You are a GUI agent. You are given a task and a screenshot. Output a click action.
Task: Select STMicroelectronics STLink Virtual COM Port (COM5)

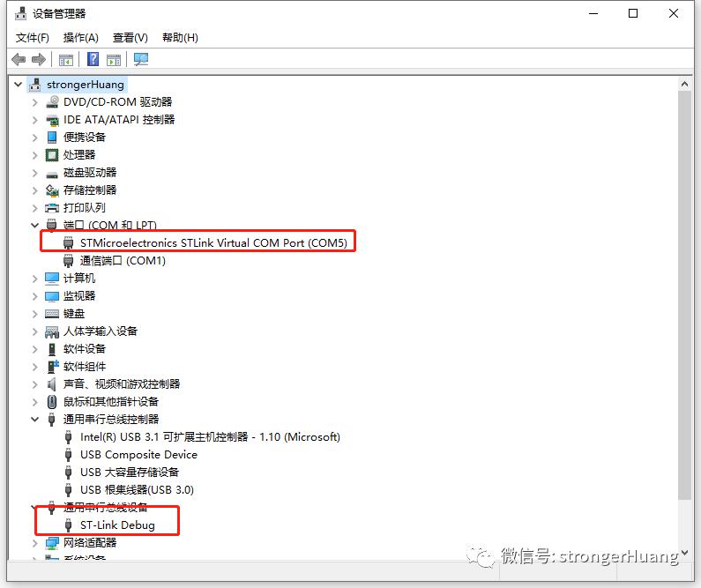point(213,242)
